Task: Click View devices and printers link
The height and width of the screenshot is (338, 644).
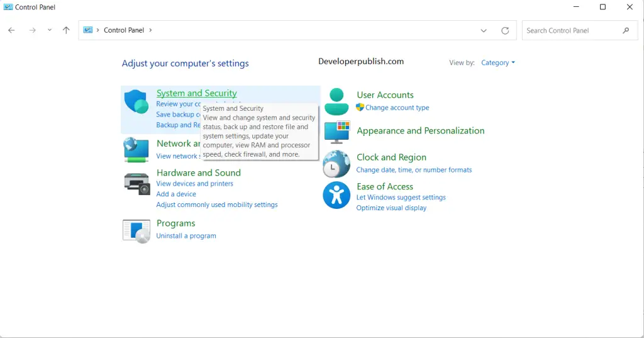Action: tap(195, 184)
